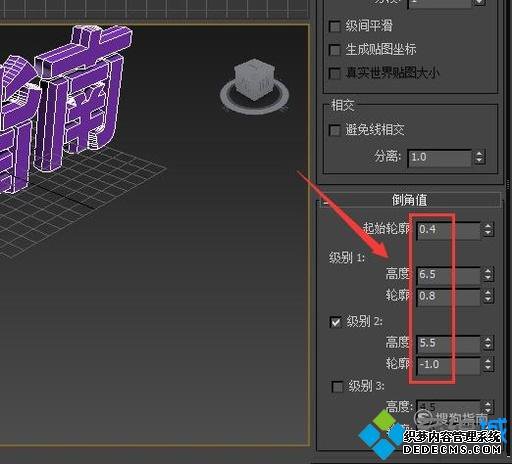
Task: Toggle the 真实世界贴图大小 checkbox
Action: 335,73
